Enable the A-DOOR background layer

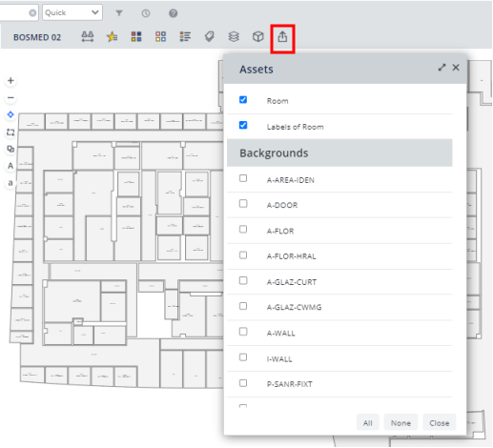[243, 204]
